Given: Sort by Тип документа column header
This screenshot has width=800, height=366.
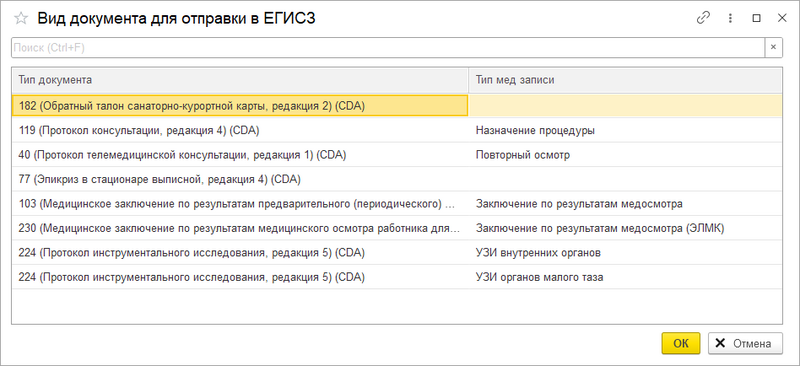Looking at the screenshot, I should pos(240,80).
